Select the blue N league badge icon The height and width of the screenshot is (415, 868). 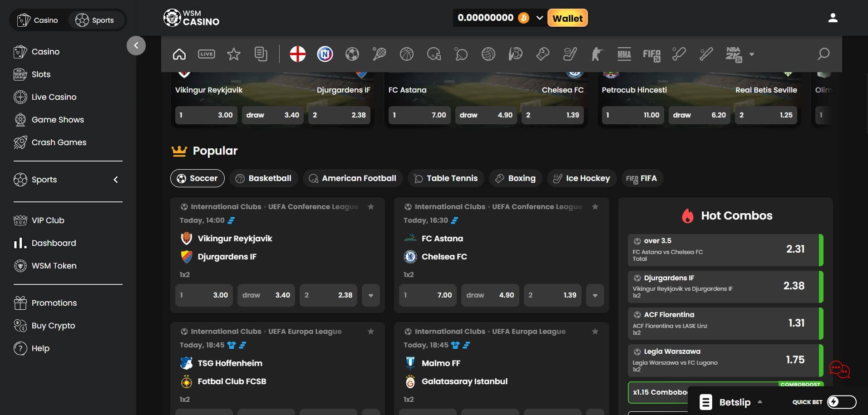[325, 54]
